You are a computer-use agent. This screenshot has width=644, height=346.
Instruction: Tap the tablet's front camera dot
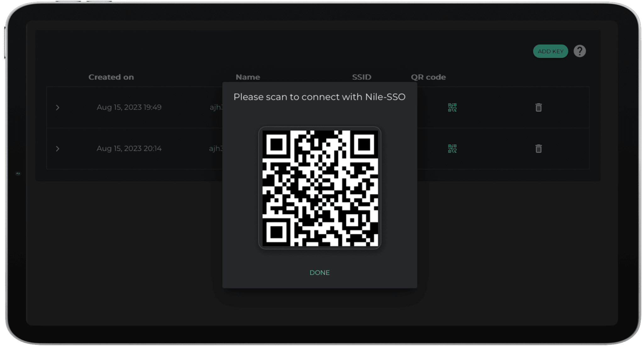18,173
